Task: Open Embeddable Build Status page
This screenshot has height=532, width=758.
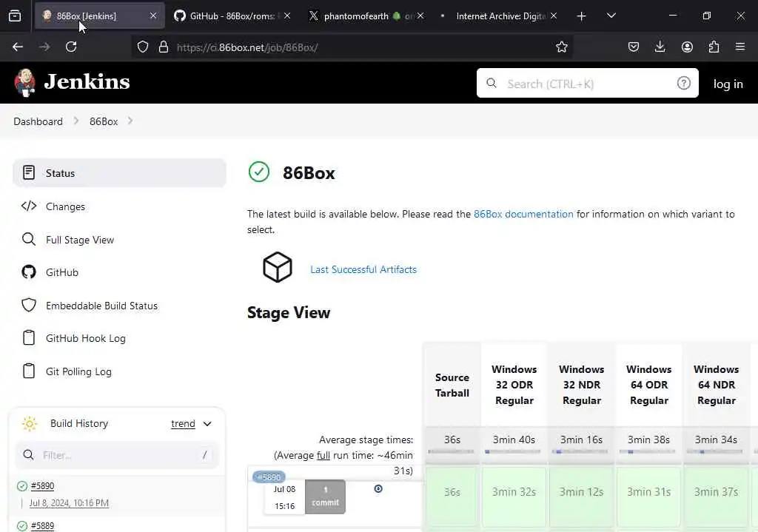Action: (101, 306)
